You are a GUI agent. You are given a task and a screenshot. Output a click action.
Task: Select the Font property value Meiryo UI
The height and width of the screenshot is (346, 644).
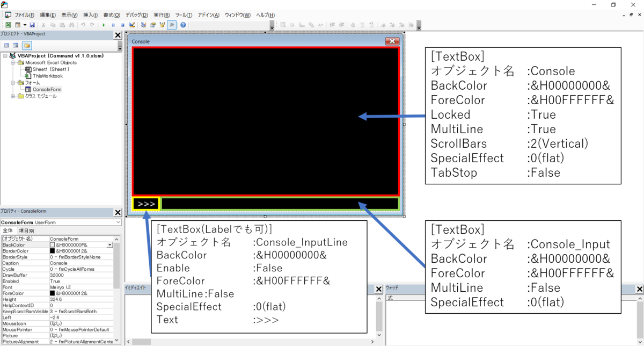(x=60, y=287)
